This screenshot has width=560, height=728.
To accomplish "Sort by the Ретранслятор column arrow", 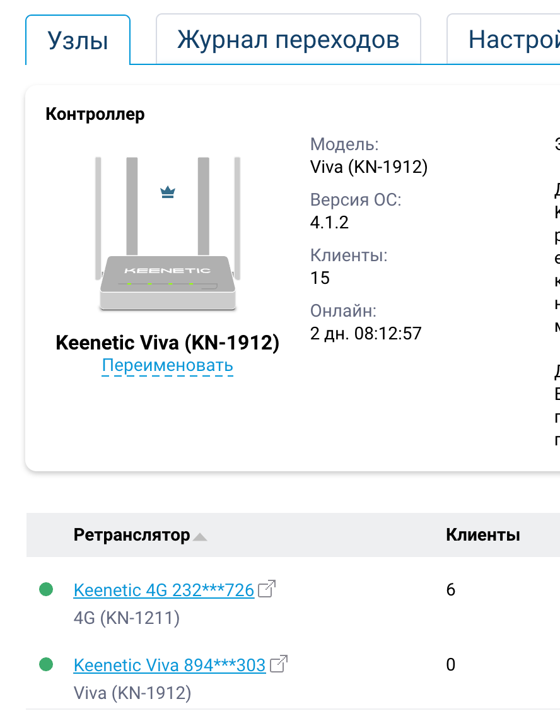I will [x=200, y=537].
